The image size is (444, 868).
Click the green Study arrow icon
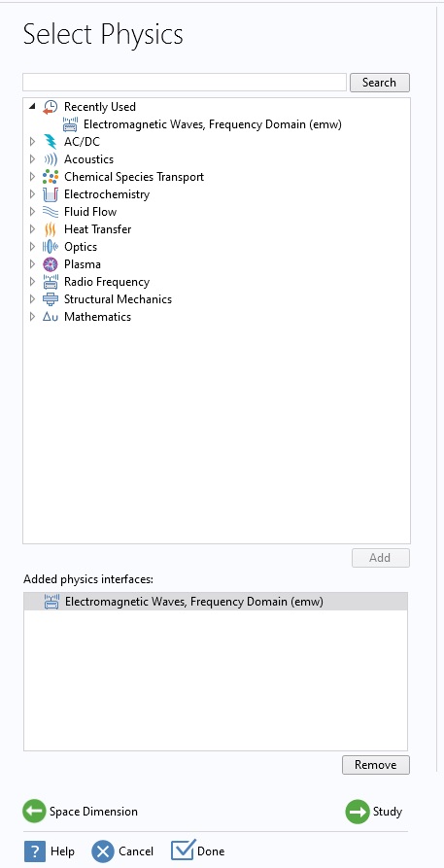(358, 812)
